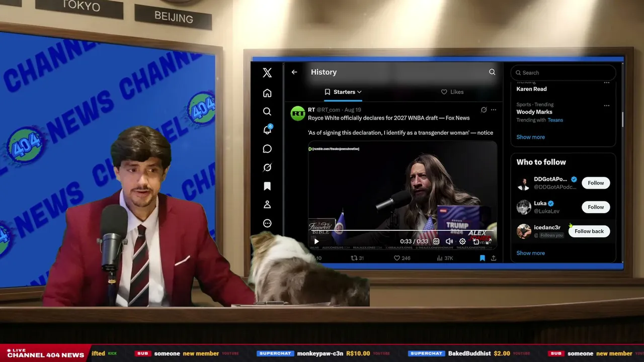Expand the Starters dropdown
The image size is (644, 362).
[343, 92]
